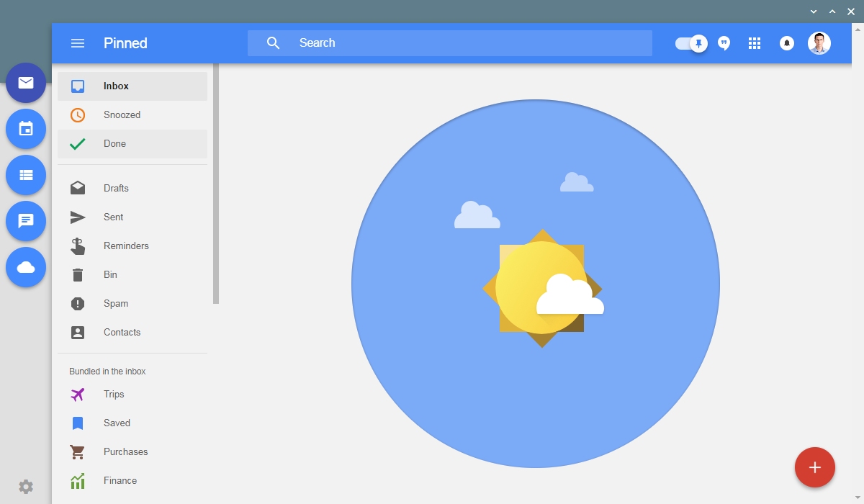Open the Bin folder
The height and width of the screenshot is (504, 864).
pyautogui.click(x=132, y=275)
